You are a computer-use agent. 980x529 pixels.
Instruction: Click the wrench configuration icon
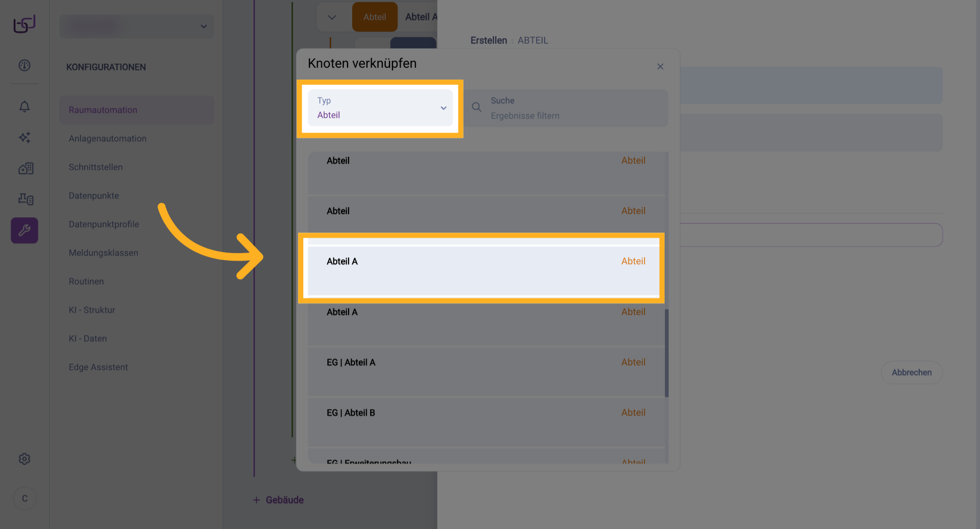(x=24, y=231)
